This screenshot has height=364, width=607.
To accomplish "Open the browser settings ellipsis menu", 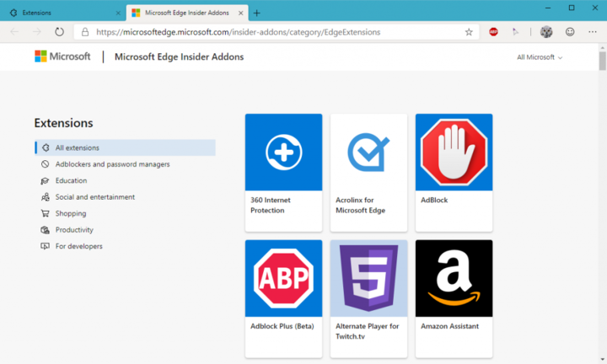I will pyautogui.click(x=592, y=32).
